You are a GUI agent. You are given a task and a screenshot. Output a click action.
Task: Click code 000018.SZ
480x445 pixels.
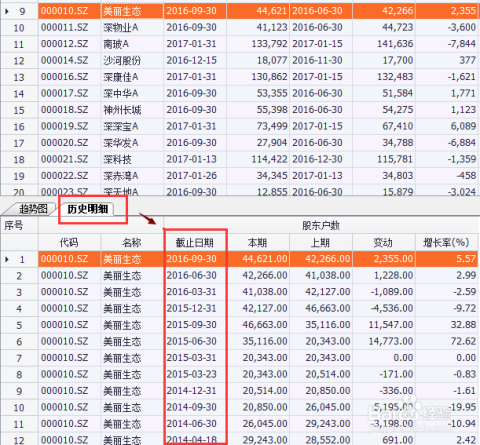coord(65,110)
